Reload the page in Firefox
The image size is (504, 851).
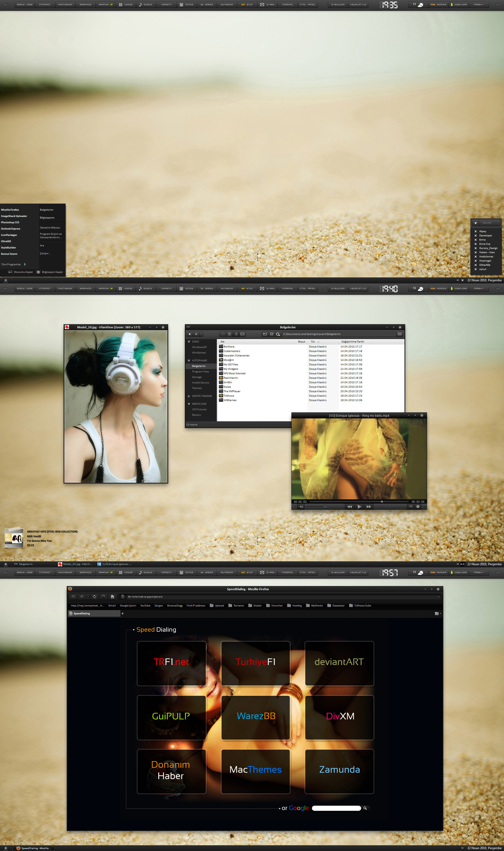coord(94,596)
